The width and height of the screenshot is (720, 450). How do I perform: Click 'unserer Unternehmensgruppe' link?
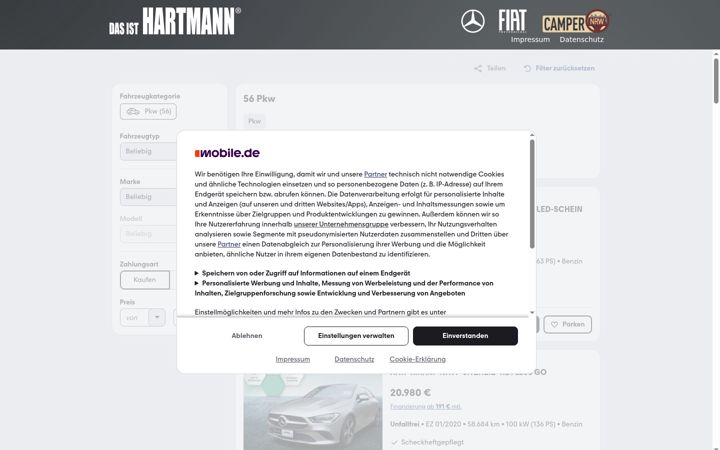(x=341, y=225)
